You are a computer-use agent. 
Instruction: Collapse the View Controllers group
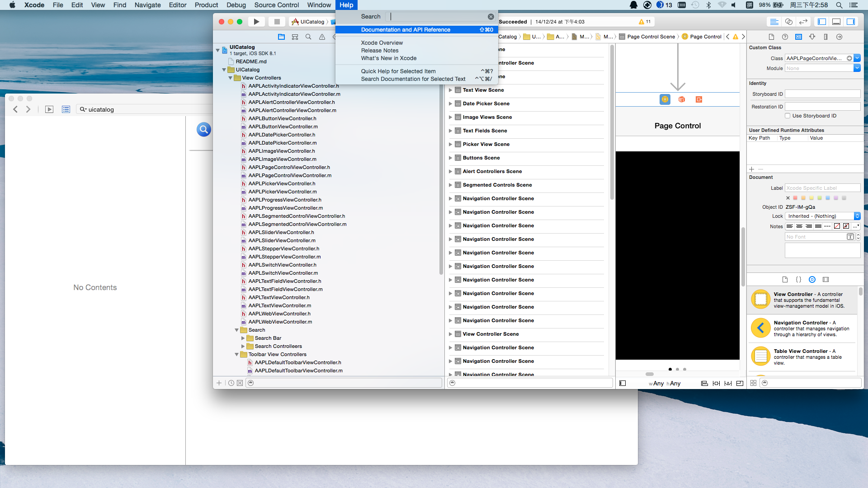point(230,78)
